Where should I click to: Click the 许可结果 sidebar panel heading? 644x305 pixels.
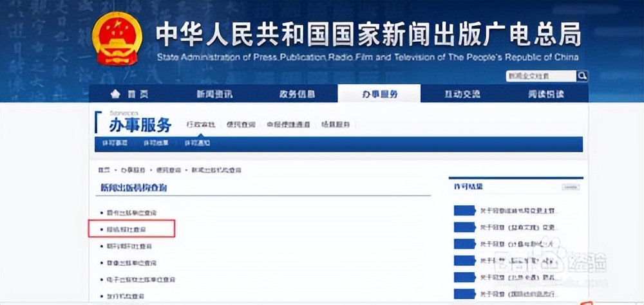pos(468,187)
